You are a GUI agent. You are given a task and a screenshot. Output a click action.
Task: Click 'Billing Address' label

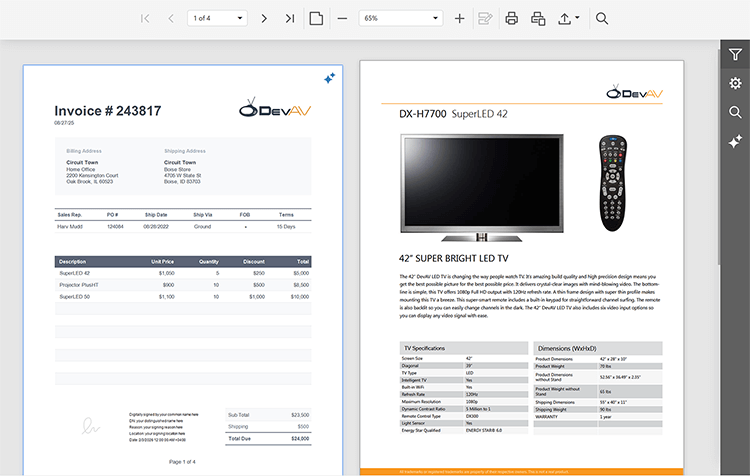click(84, 151)
